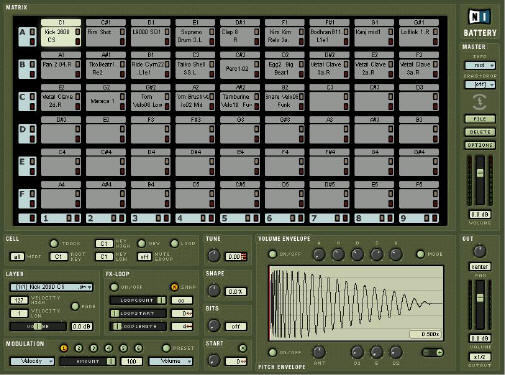
Task: Click the pitch envelope D2 knob
Action: [x=396, y=352]
